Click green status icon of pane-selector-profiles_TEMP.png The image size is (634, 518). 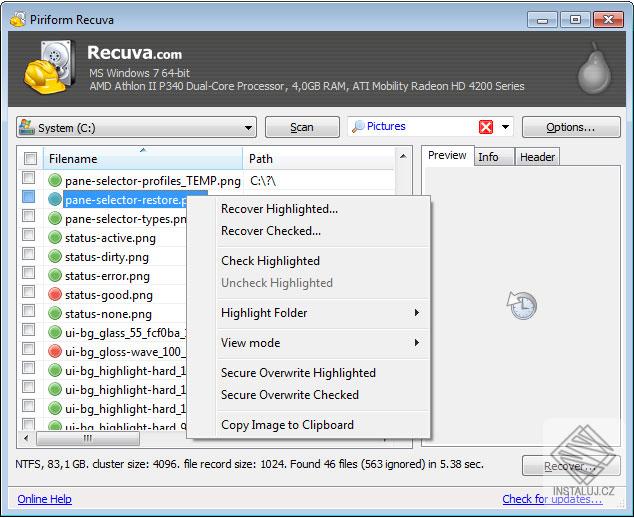click(55, 180)
